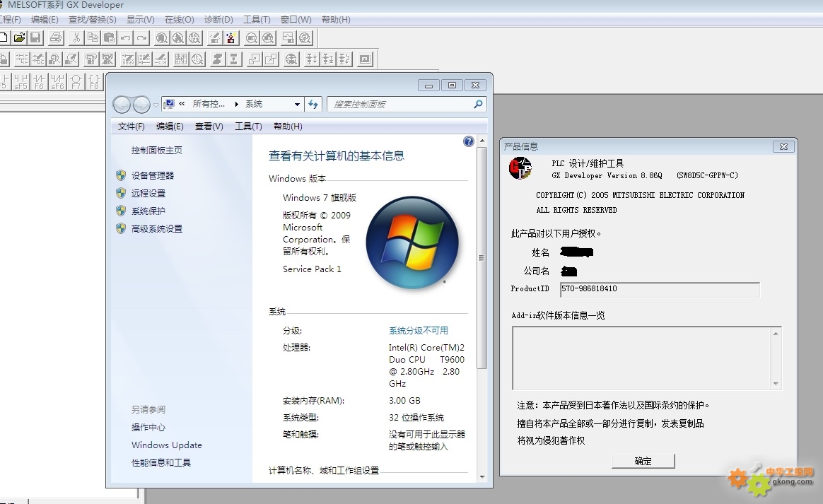
Task: Click the Find device magnifier icon
Action: [x=162, y=37]
